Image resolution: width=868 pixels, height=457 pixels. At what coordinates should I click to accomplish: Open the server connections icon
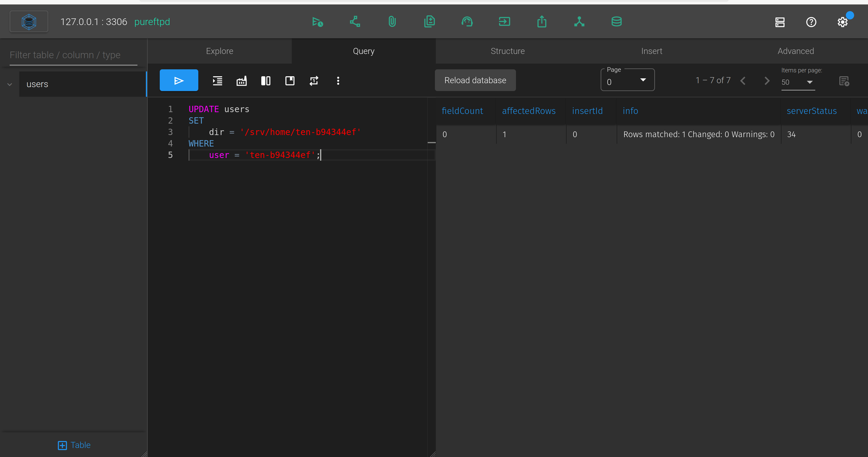point(780,22)
